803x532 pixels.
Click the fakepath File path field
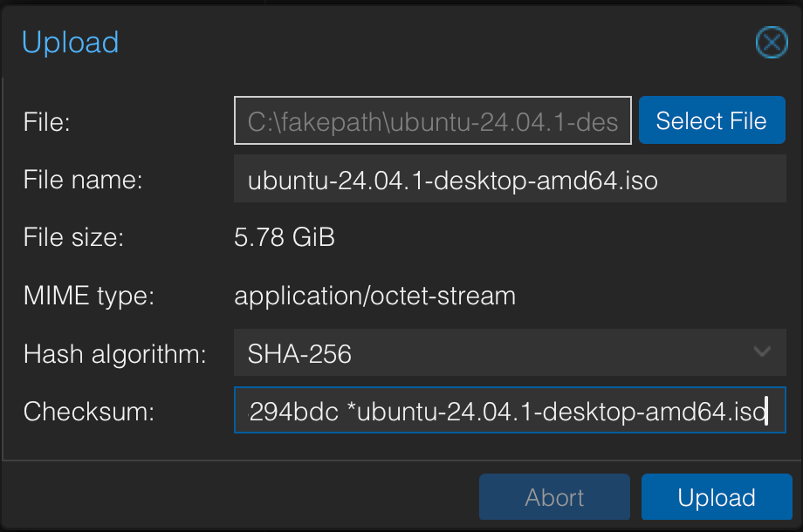point(433,120)
